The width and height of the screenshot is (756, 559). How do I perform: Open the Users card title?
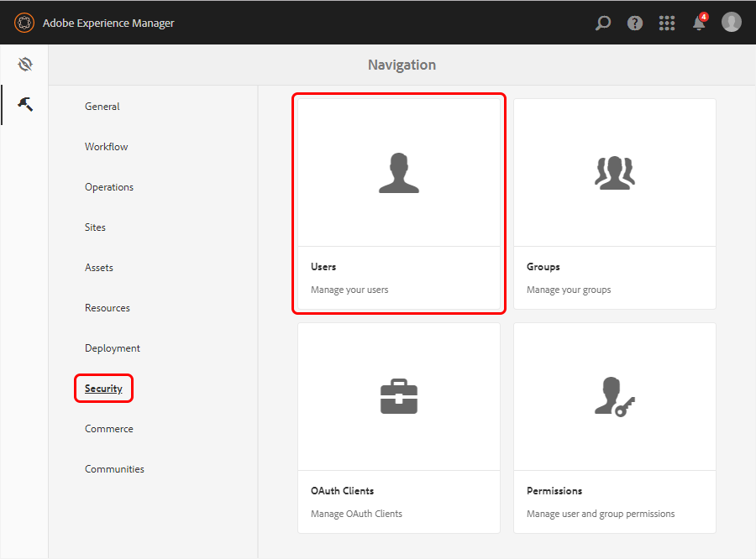click(x=323, y=266)
